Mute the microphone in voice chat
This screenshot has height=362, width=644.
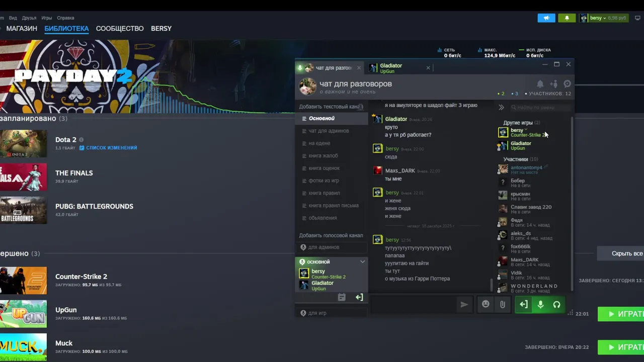click(x=540, y=304)
